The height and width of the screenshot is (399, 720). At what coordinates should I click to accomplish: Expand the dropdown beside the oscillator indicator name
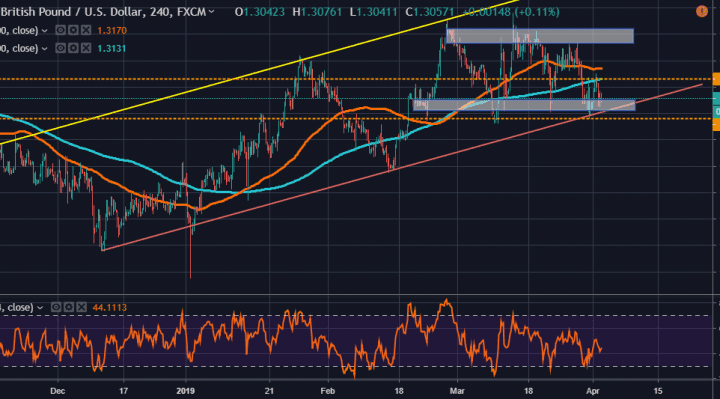pyautogui.click(x=40, y=308)
